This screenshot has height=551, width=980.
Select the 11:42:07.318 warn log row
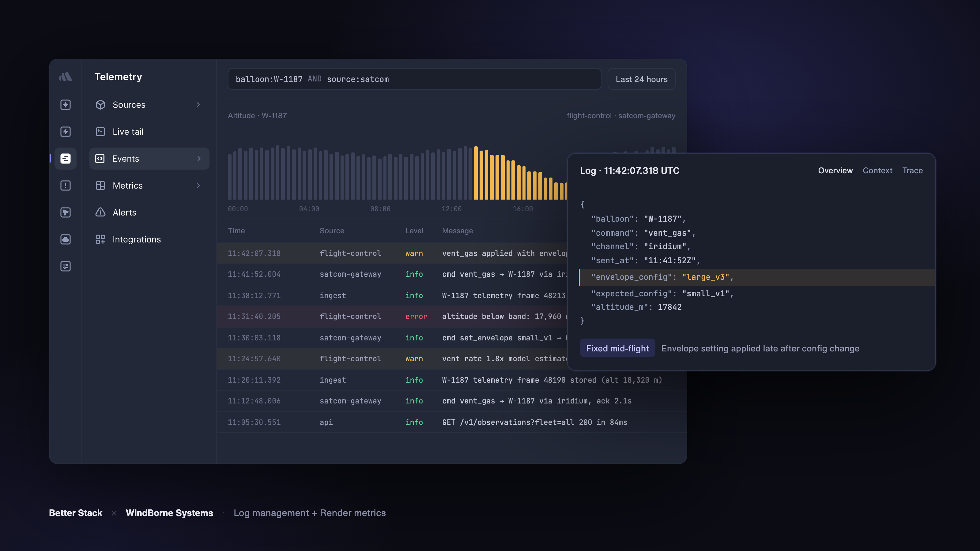[x=392, y=254]
